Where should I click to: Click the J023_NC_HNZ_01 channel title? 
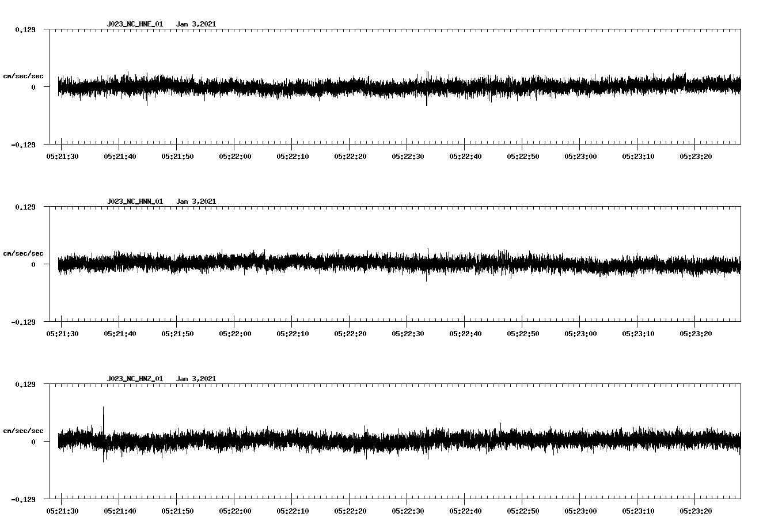(x=134, y=378)
